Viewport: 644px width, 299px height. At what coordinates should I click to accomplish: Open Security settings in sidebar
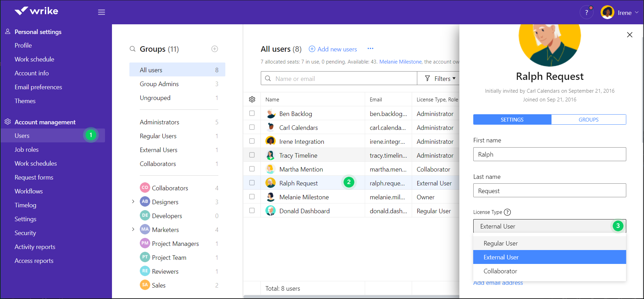click(25, 233)
